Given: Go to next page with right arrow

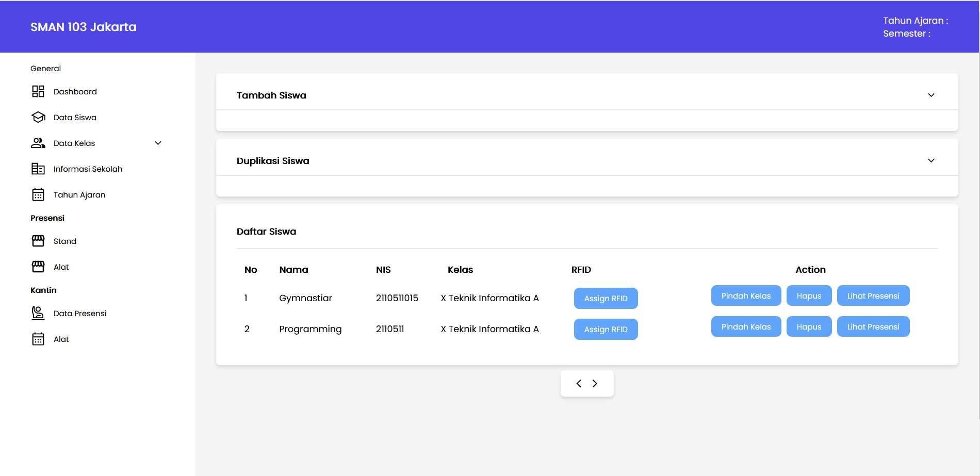Looking at the screenshot, I should coord(595,383).
